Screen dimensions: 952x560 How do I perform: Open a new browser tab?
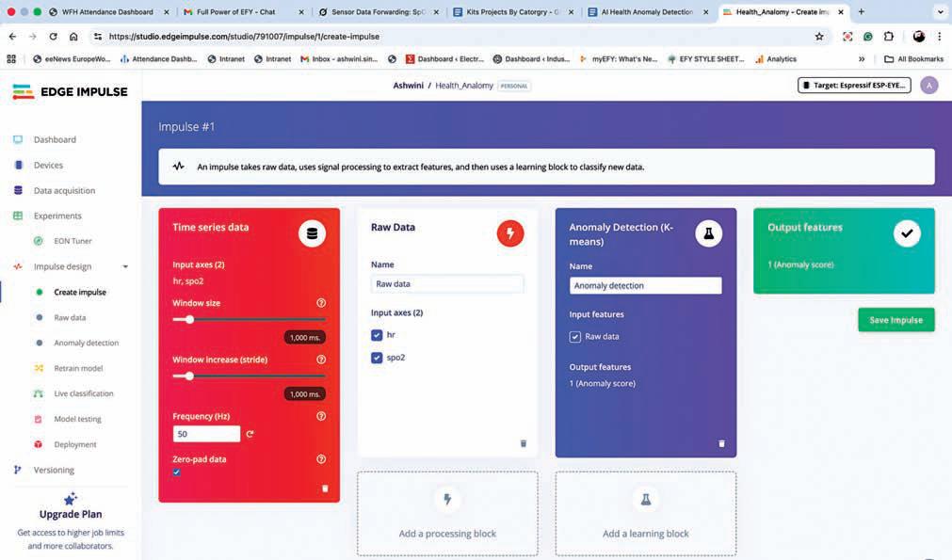pyautogui.click(x=861, y=11)
